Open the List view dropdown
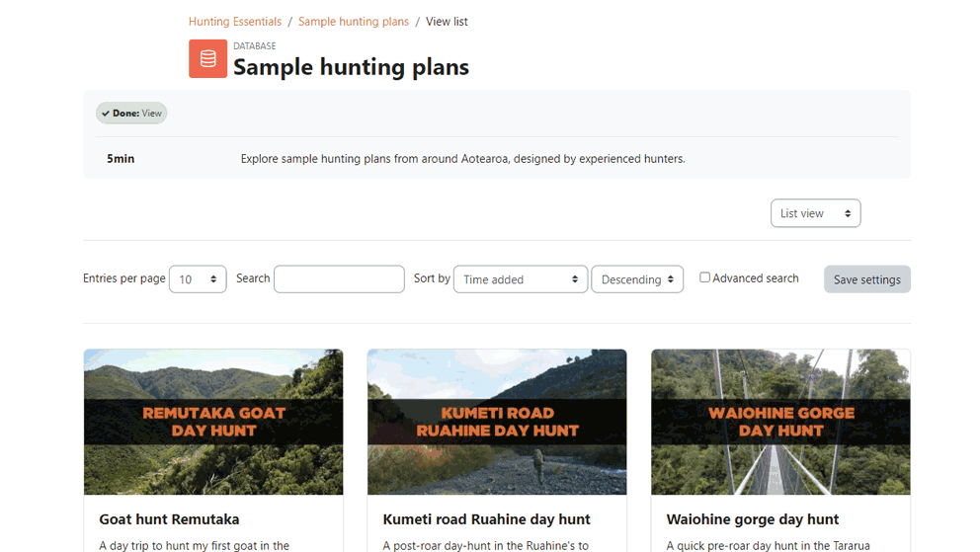 click(x=816, y=213)
